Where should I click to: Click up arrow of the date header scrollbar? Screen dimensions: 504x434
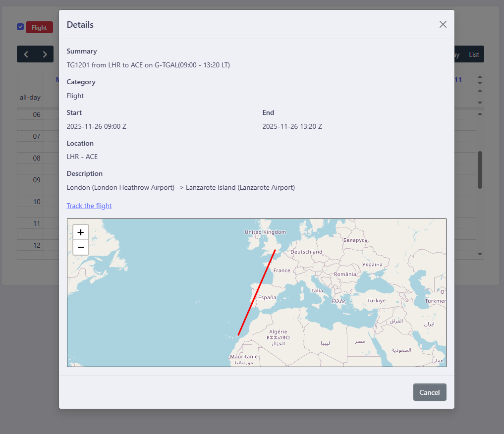click(480, 77)
